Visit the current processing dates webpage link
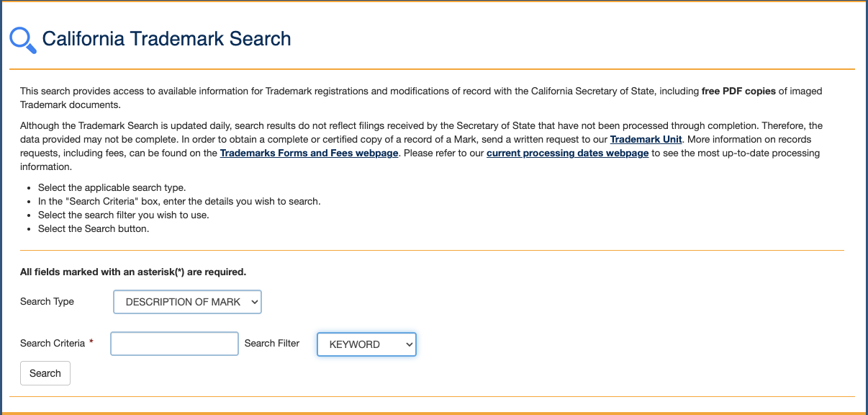Screen dimensions: 868x415 pos(568,153)
